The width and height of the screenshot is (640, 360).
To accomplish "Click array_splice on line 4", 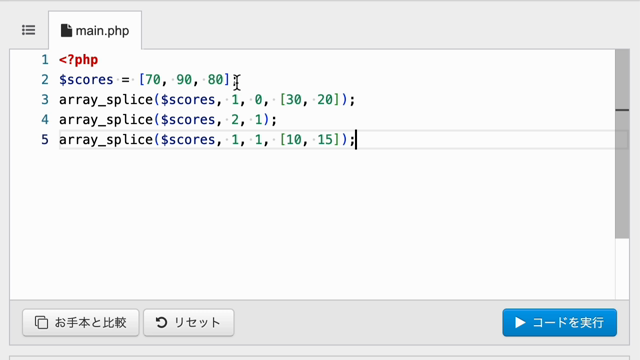I will tap(106, 120).
